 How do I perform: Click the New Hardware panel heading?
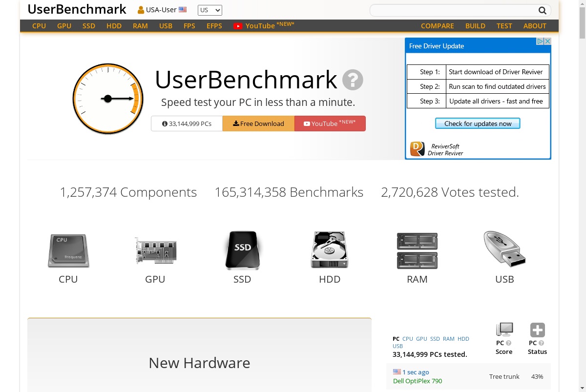point(199,363)
